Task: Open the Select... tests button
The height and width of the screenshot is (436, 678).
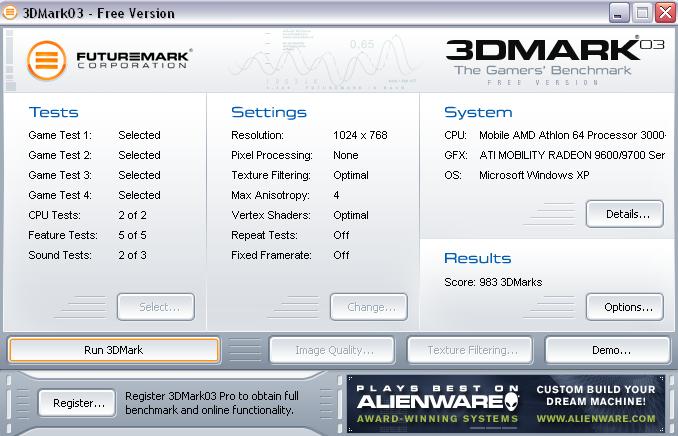Action: (x=156, y=307)
